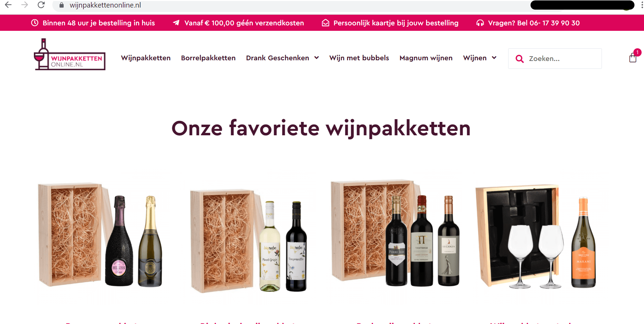Click the Wijnpakketten Online logo
Viewport: 644px width, 324px height.
(70, 54)
